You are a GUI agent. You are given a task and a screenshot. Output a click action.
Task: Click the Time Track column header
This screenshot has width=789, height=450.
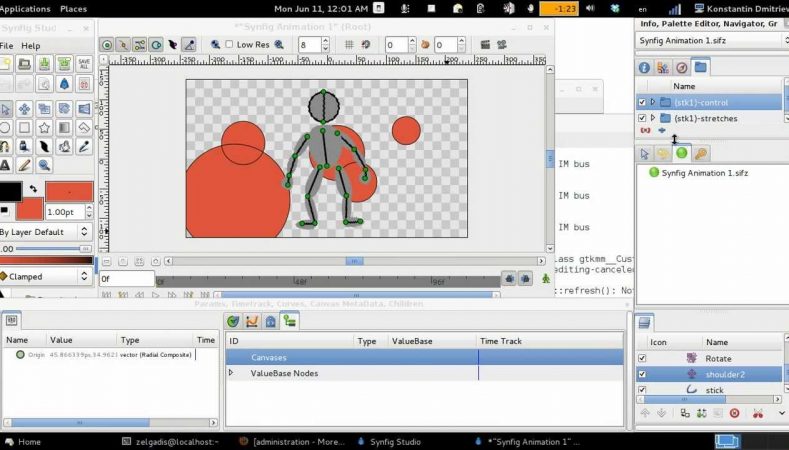coord(501,341)
